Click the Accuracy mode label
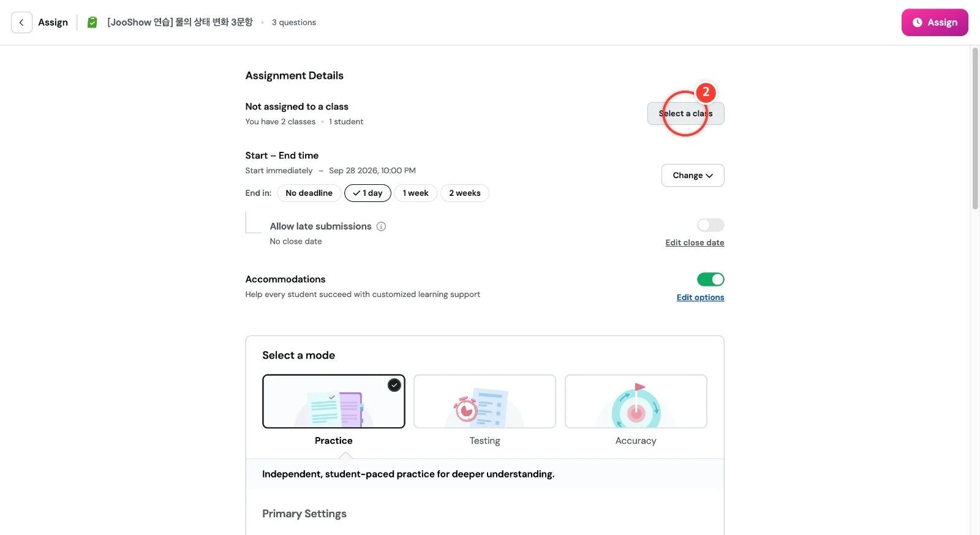Screen dimensions: 980x535 point(636,441)
